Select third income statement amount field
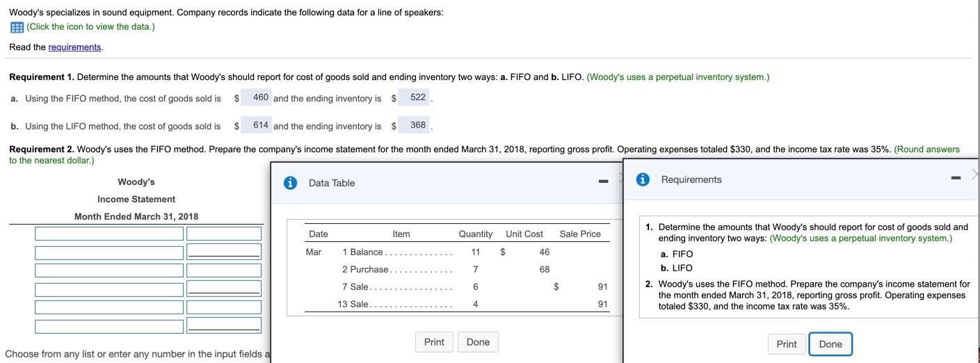 (x=224, y=271)
